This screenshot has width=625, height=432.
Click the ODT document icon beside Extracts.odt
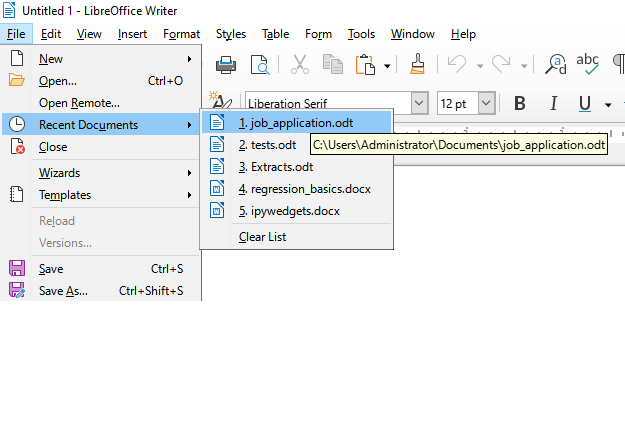click(217, 166)
